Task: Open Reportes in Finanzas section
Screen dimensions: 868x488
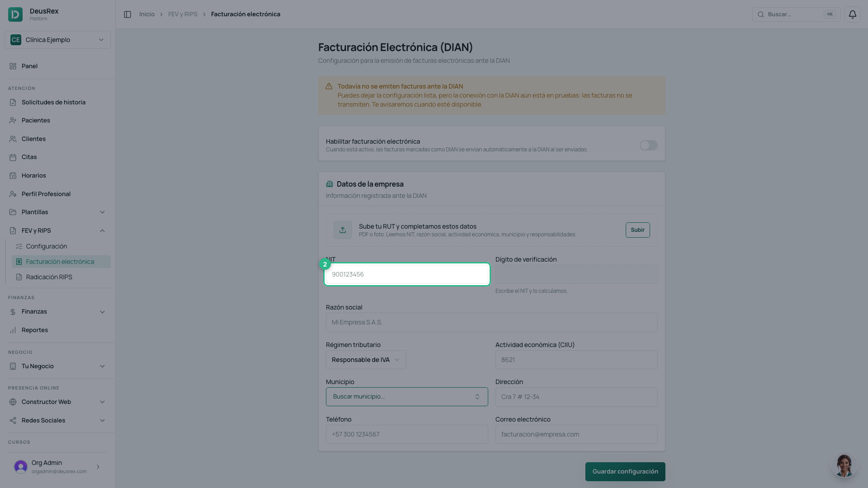Action: point(57,330)
